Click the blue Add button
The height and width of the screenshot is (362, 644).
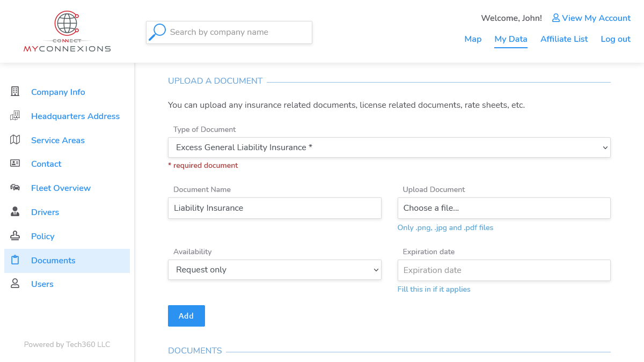tap(186, 316)
